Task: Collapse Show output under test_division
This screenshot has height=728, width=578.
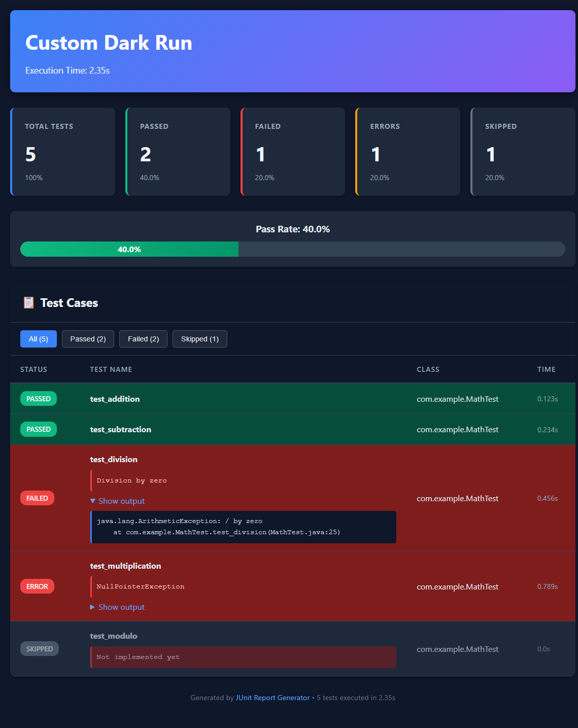Action: pos(117,501)
